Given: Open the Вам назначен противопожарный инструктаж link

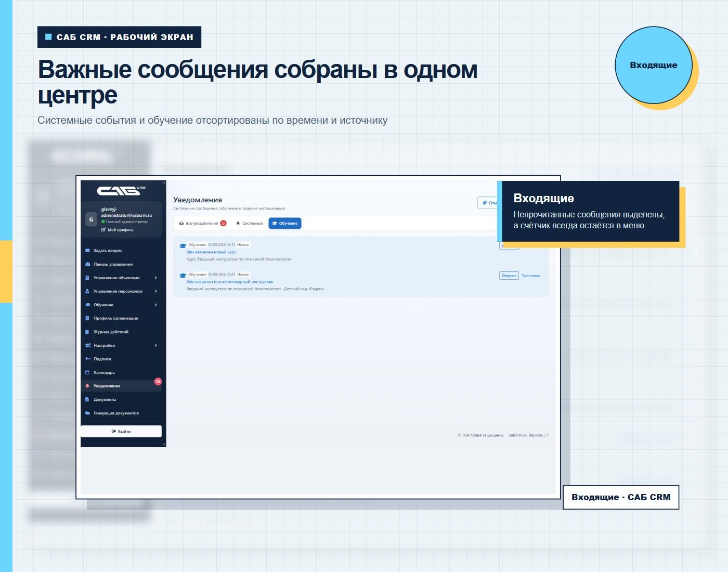Looking at the screenshot, I should point(230,282).
